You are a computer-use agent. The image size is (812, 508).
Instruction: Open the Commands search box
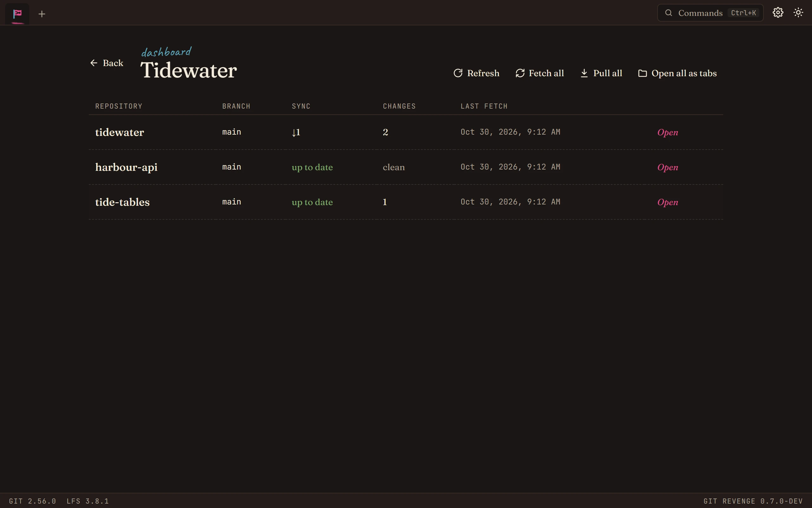(x=710, y=13)
